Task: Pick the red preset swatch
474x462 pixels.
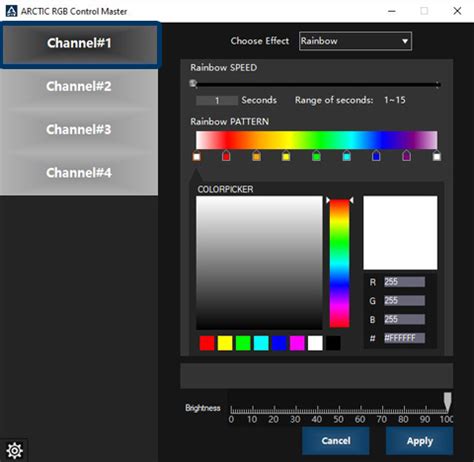Action: coord(207,343)
